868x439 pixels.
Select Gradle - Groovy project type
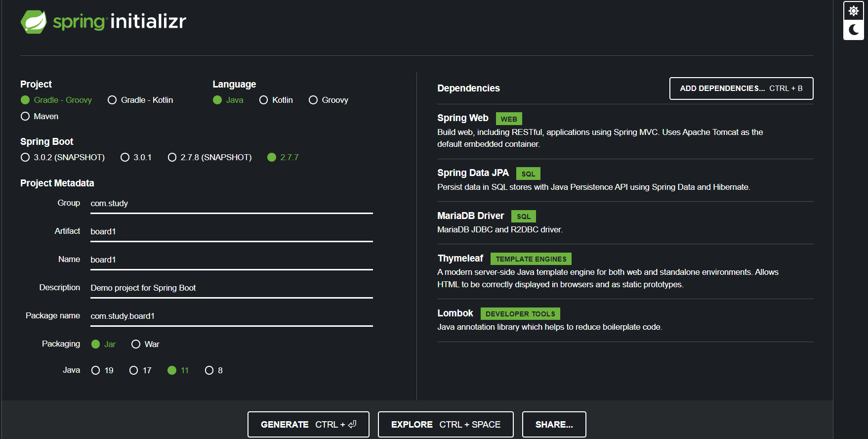point(56,100)
